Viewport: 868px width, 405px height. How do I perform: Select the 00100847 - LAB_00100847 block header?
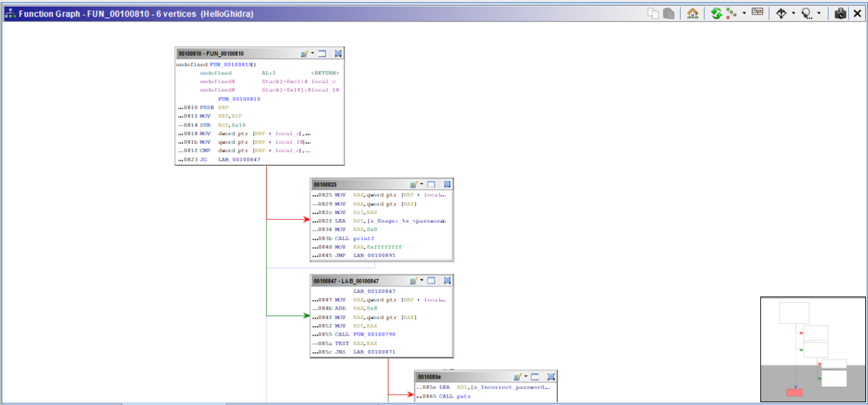[x=382, y=281]
